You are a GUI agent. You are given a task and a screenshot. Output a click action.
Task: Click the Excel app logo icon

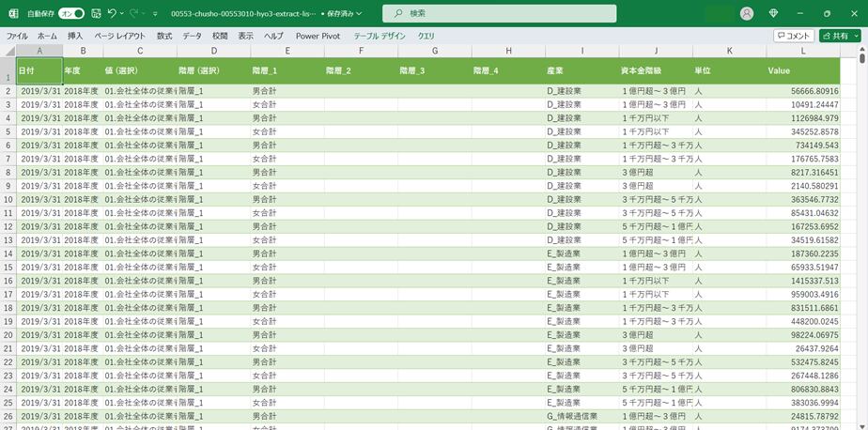point(13,14)
